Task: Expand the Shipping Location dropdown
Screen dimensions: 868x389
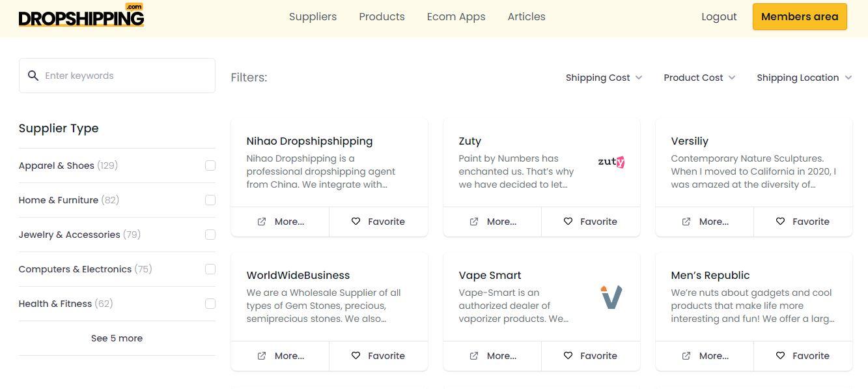Action: 804,78
